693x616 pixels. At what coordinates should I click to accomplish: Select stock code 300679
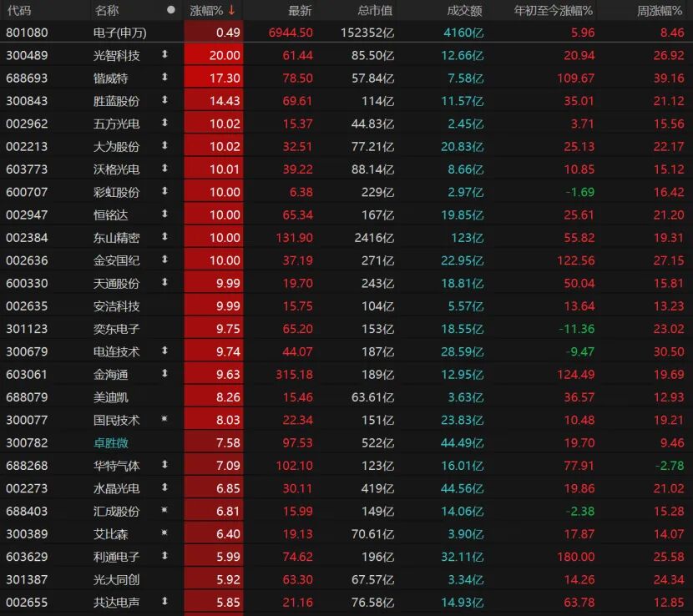27,351
